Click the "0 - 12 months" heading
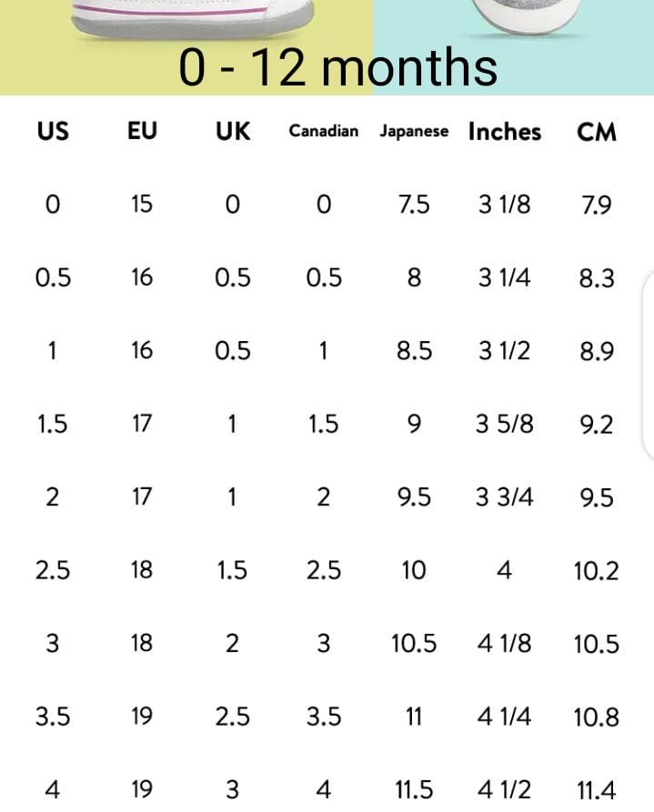Image resolution: width=654 pixels, height=812 pixels. coord(337,68)
